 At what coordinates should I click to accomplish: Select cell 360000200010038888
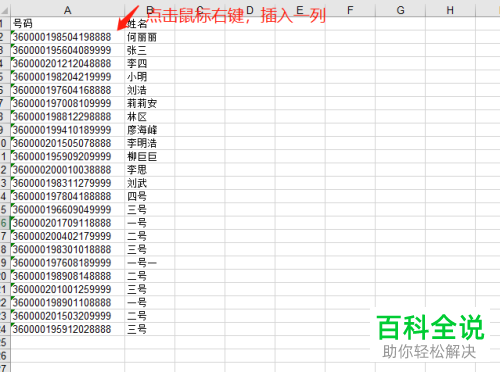67,170
